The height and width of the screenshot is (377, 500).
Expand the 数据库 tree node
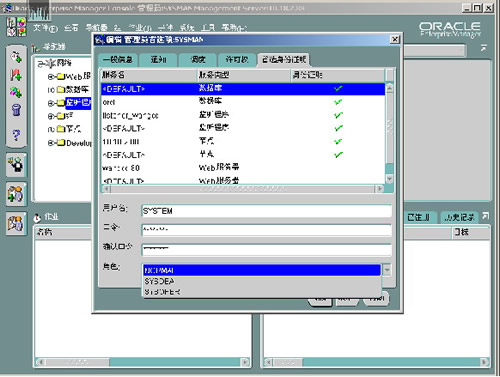point(51,90)
